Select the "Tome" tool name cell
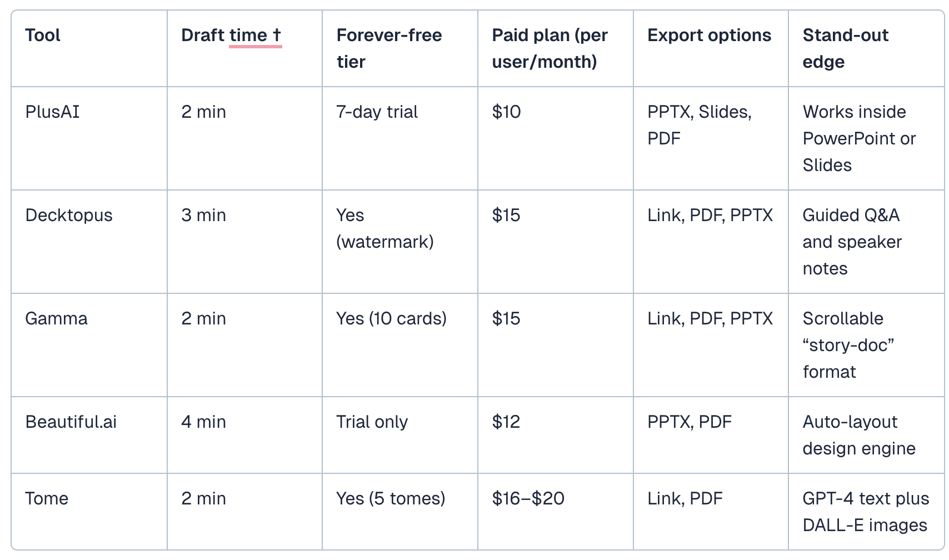 [x=47, y=499]
